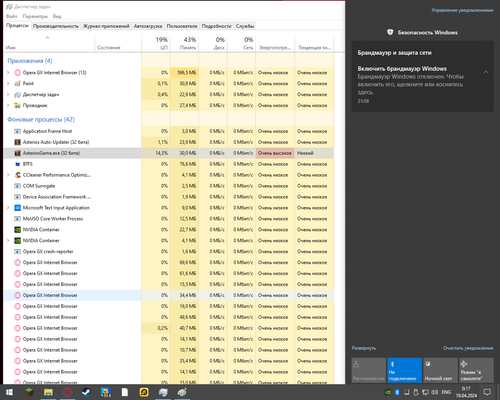Open the notification center tray icon
This screenshot has height=400, width=500.
click(x=487, y=392)
